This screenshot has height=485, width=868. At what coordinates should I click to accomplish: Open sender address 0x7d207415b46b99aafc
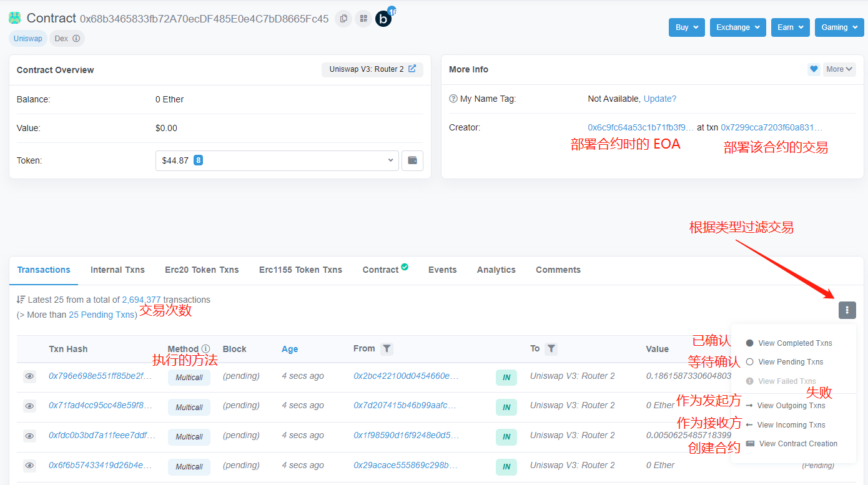click(405, 406)
